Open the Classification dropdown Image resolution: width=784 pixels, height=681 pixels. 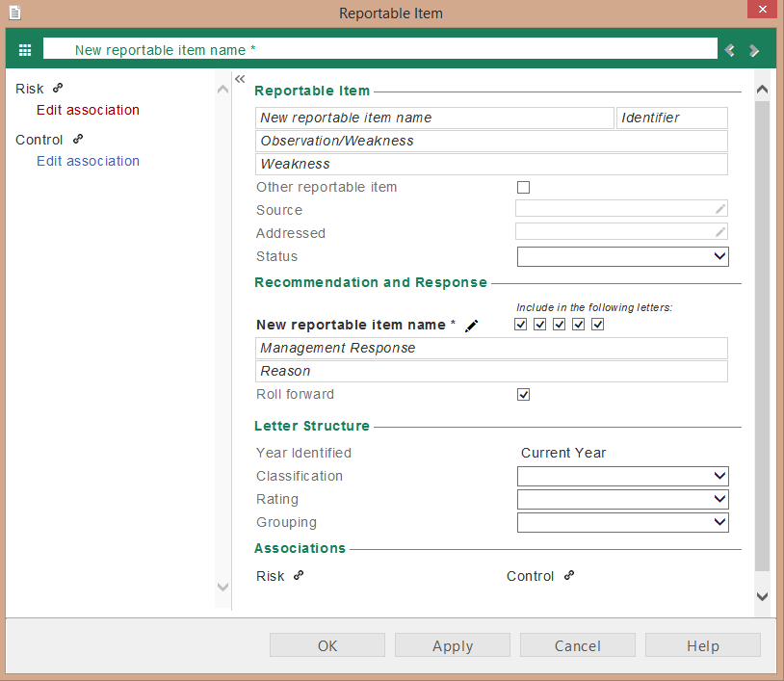pyautogui.click(x=623, y=476)
